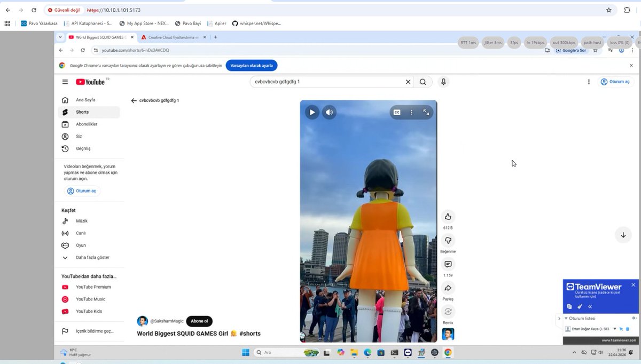Select World Biggest SQUID GAMES tab
Image resolution: width=641 pixels, height=364 pixels.
[x=101, y=37]
